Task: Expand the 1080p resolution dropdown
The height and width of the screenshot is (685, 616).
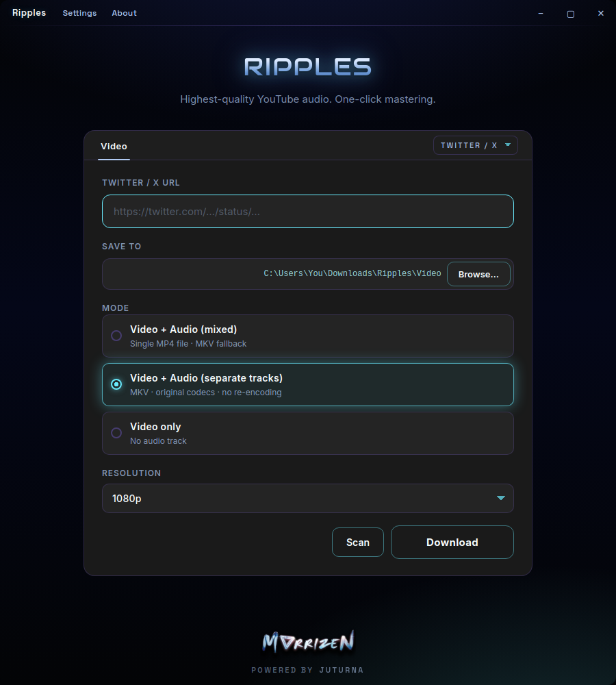Action: click(x=308, y=499)
